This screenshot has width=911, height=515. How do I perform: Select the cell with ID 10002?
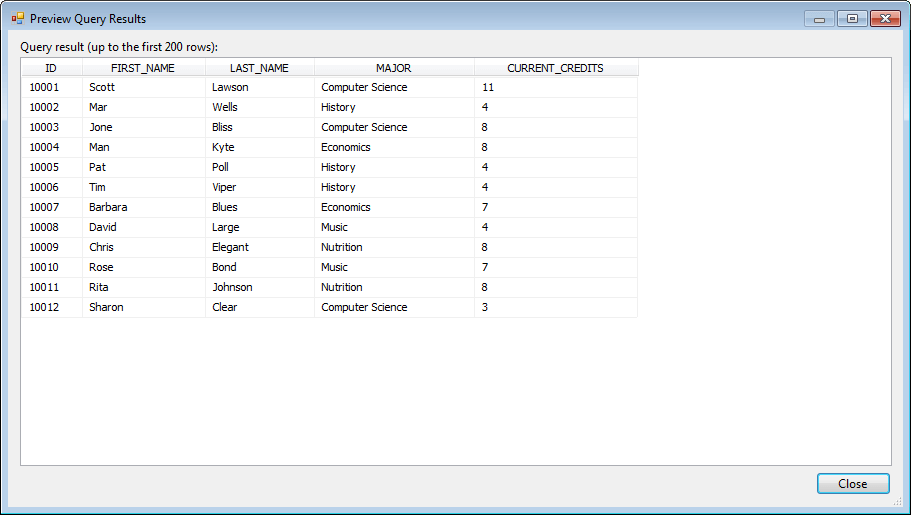[x=52, y=107]
